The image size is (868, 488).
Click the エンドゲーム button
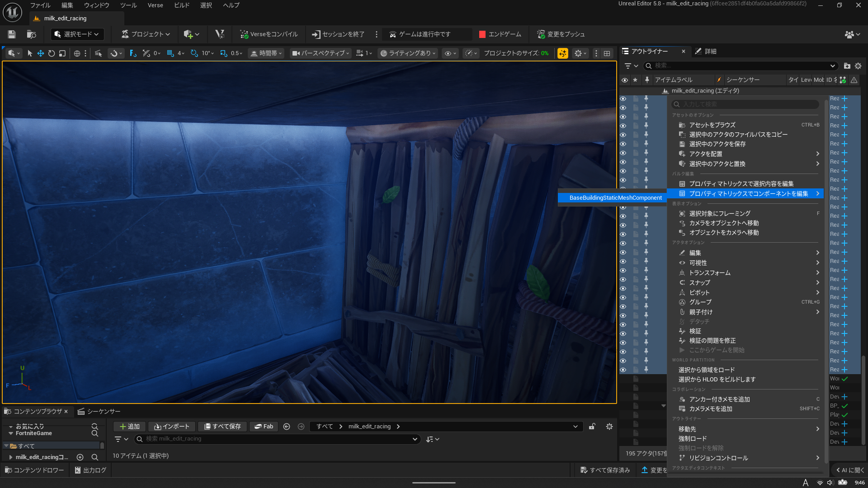click(x=500, y=34)
